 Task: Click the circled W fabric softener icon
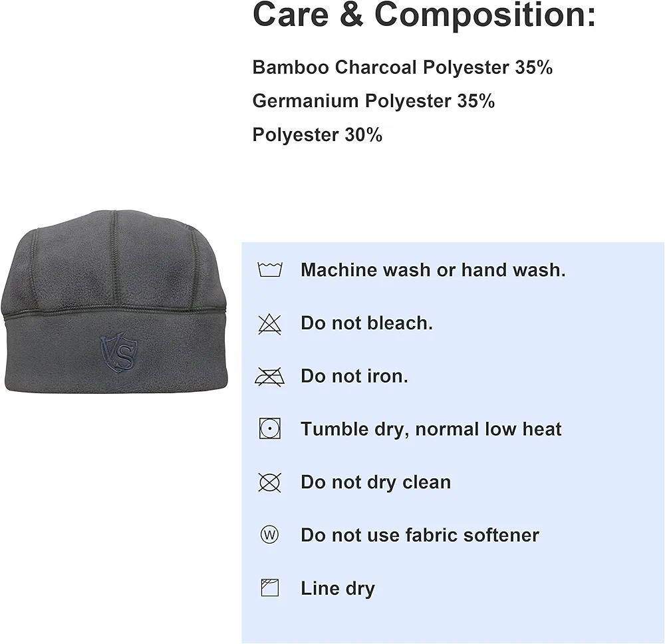pos(270,534)
